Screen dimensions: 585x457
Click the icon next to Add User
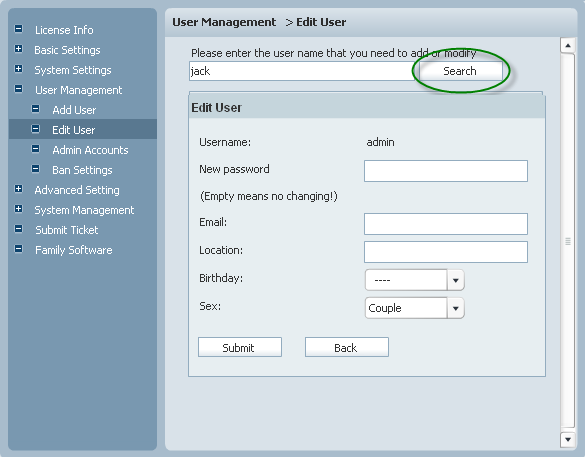point(35,109)
